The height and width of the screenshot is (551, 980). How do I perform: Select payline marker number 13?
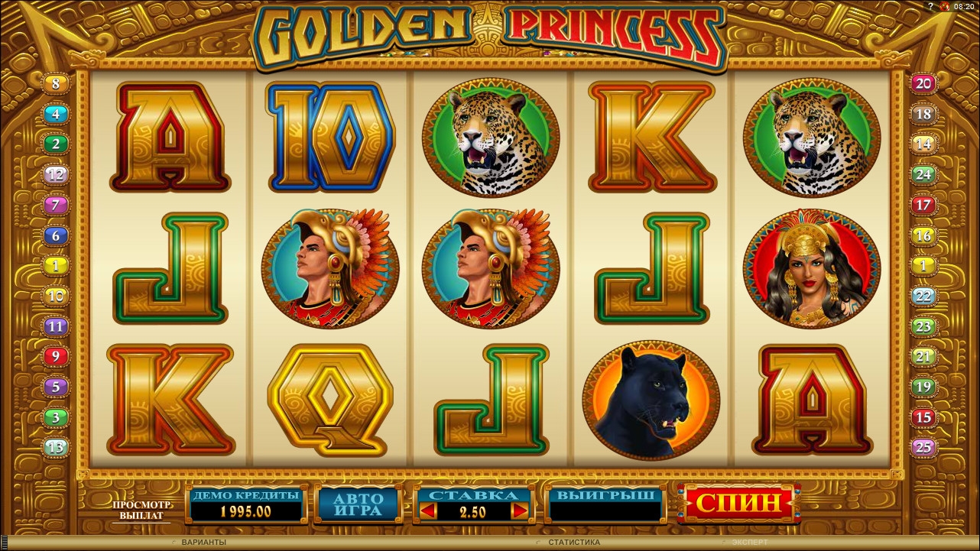click(56, 447)
